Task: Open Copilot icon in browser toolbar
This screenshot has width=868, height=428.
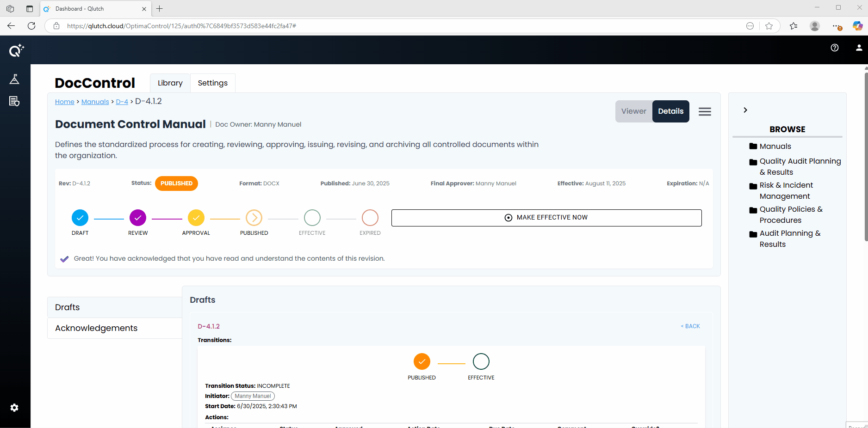Action: tap(858, 26)
